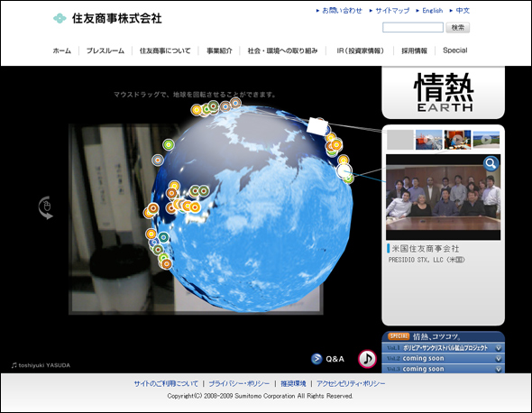The image size is (532, 413).
Task: Open the Q&A arrow button
Action: click(x=316, y=359)
